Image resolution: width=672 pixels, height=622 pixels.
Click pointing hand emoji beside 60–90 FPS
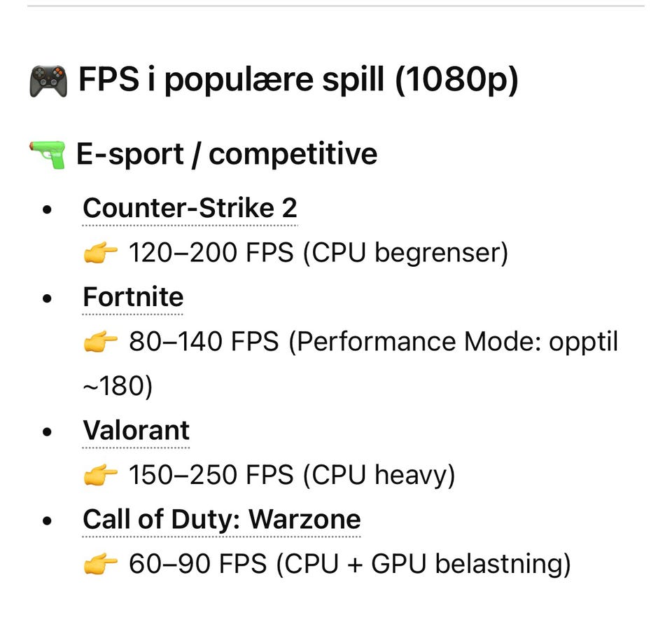coord(100,564)
